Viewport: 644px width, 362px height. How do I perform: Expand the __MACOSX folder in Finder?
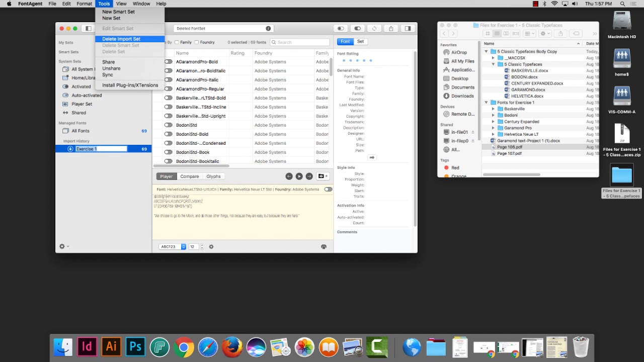(x=494, y=58)
